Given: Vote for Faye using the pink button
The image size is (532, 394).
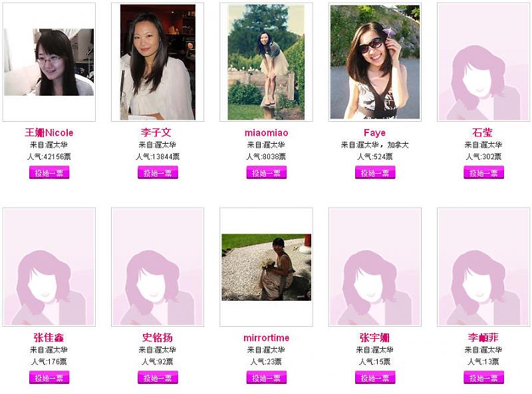Looking at the screenshot, I should pyautogui.click(x=375, y=172).
